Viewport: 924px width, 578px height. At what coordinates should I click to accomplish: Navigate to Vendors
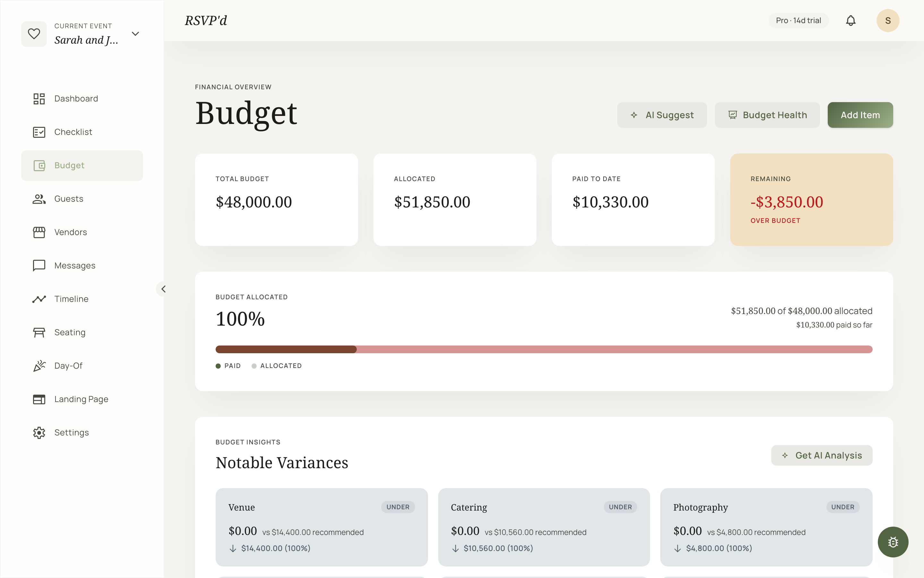click(82, 232)
